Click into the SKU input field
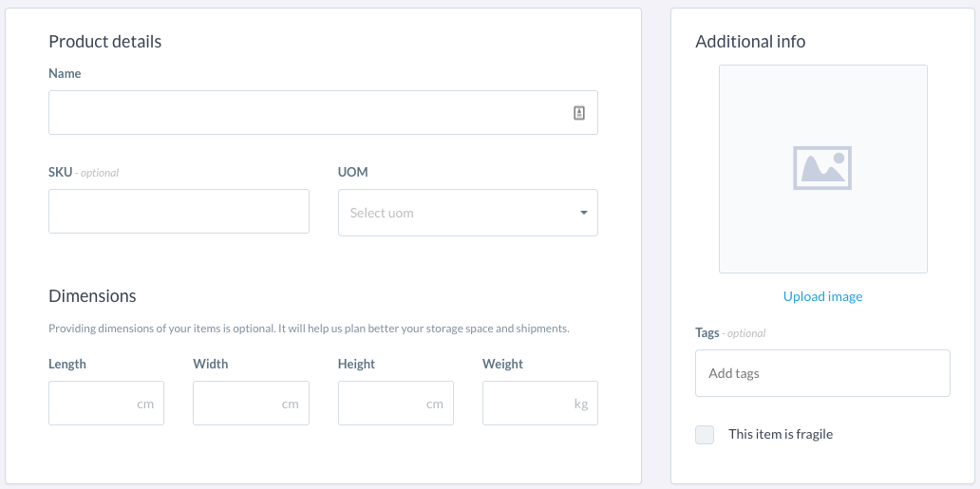 coord(179,211)
